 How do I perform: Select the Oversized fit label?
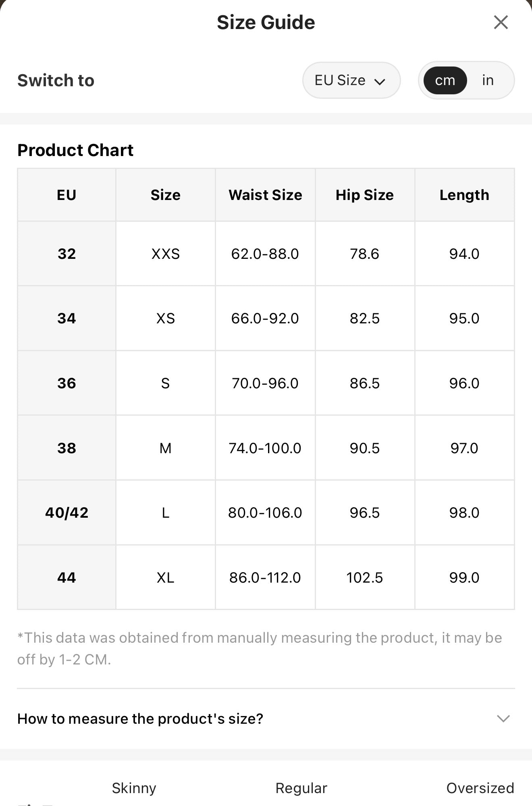[x=480, y=788]
